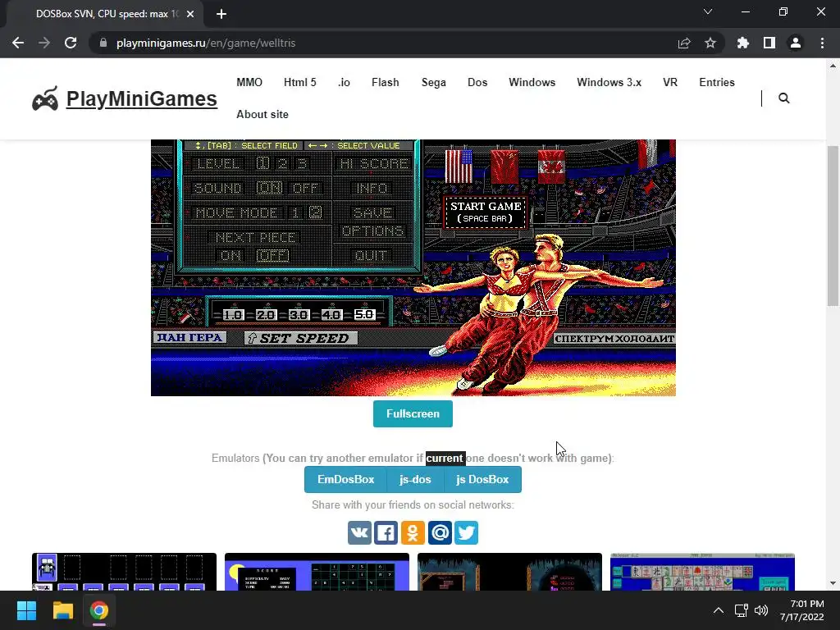
Task: Open the MMO menu item
Action: 249,82
